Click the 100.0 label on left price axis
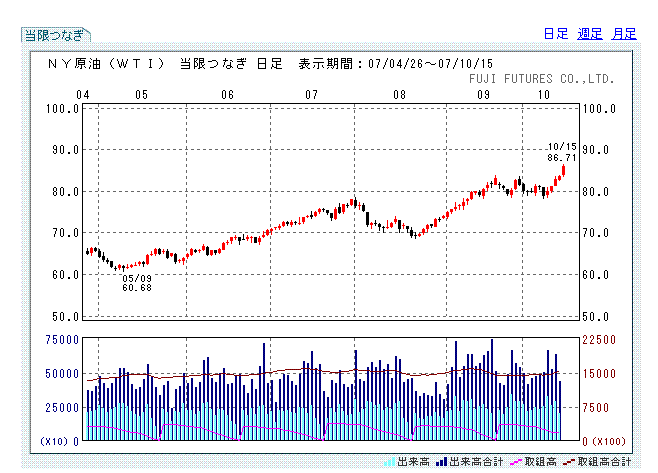This screenshot has width=658, height=473. (x=65, y=108)
